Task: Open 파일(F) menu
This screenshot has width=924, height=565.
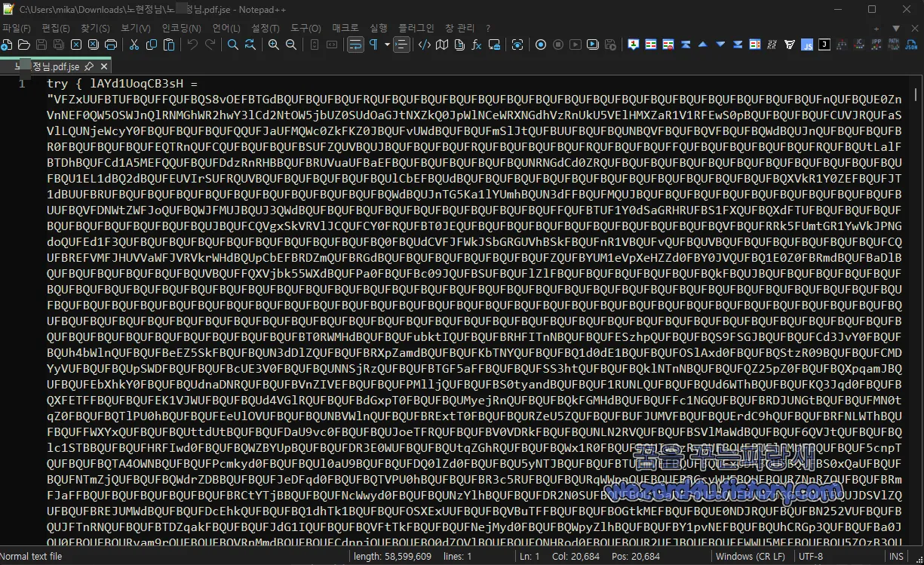Action: [x=16, y=28]
